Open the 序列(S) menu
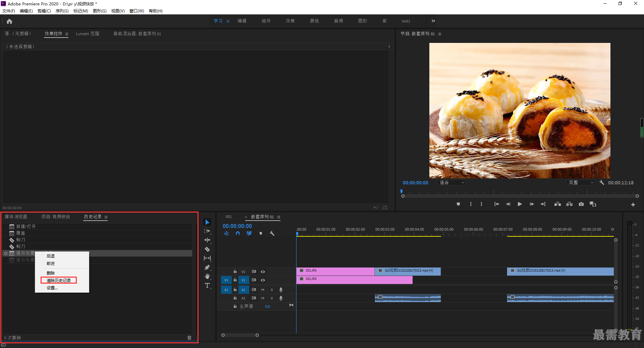Viewport: 644px width, 348px height. pyautogui.click(x=62, y=11)
